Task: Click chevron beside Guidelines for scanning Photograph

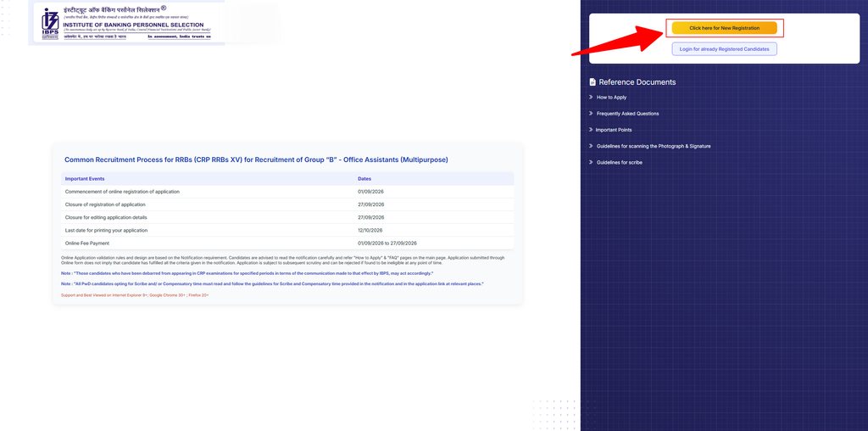Action: click(591, 146)
